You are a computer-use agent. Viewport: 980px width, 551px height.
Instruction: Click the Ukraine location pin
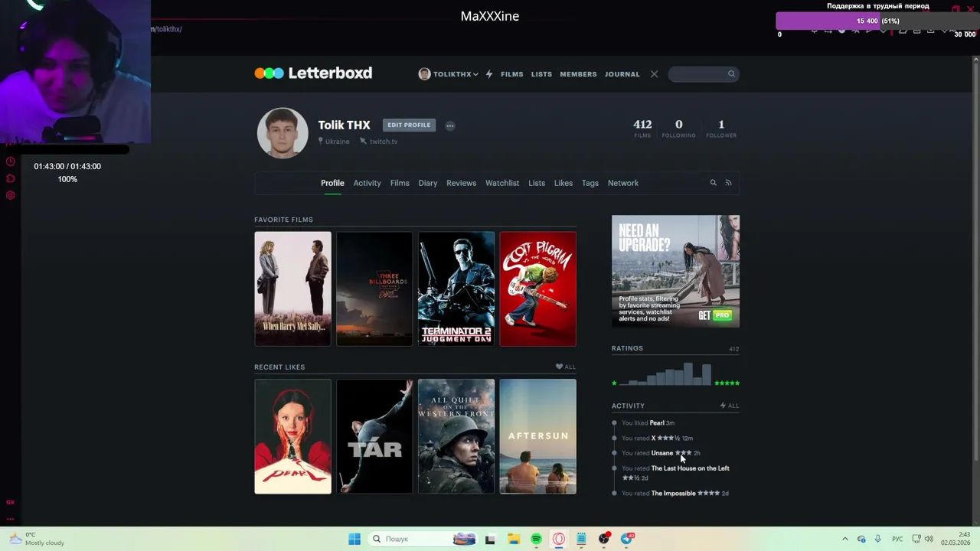(321, 142)
